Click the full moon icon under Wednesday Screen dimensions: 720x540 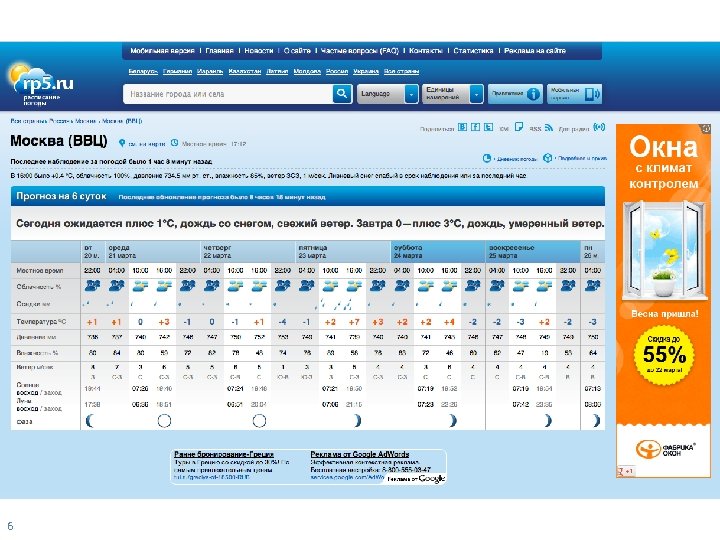click(164, 421)
